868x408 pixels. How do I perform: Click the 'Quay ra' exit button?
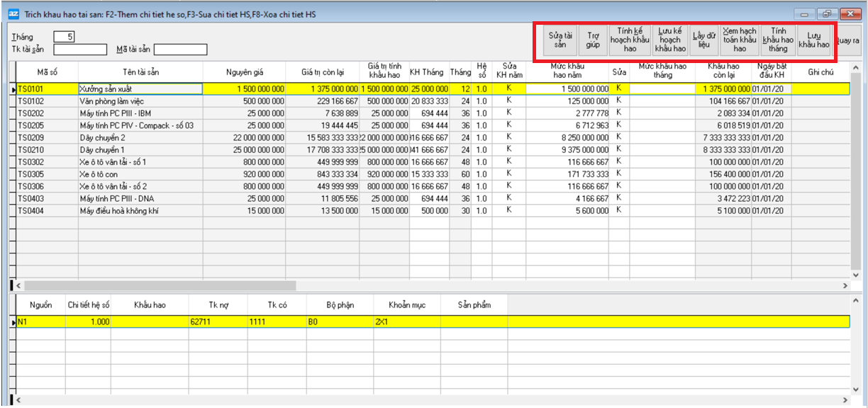click(x=848, y=41)
